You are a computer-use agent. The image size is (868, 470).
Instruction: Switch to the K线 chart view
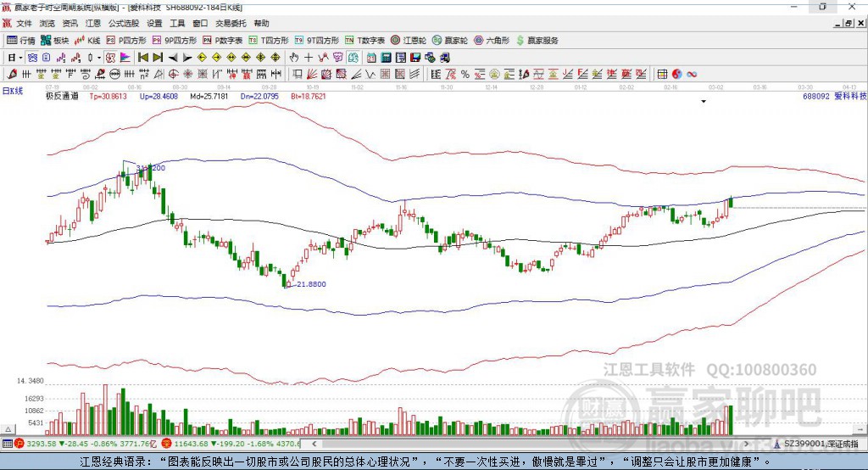87,41
